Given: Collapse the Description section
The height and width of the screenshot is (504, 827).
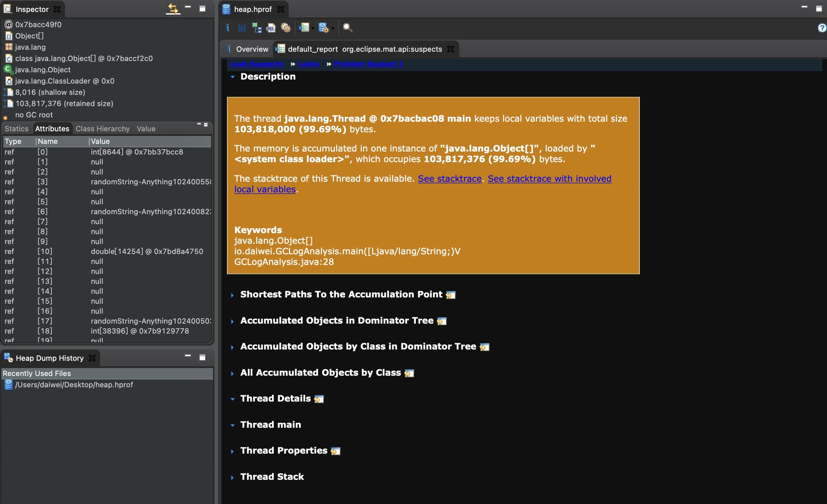Looking at the screenshot, I should pyautogui.click(x=232, y=77).
